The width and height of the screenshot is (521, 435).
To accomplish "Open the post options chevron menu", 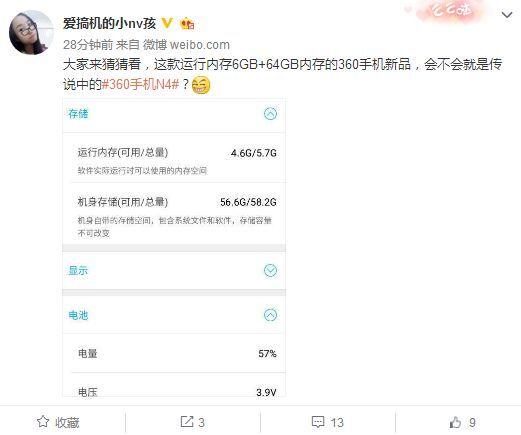I will pos(507,15).
